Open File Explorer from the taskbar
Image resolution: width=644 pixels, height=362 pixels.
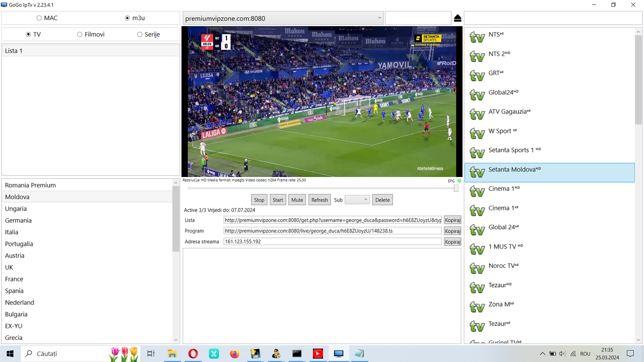pyautogui.click(x=172, y=353)
